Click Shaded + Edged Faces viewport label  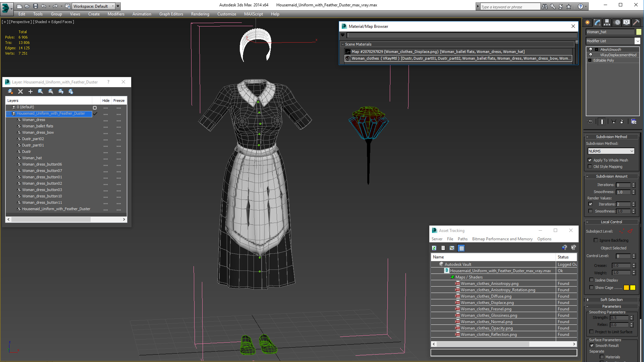(54, 22)
